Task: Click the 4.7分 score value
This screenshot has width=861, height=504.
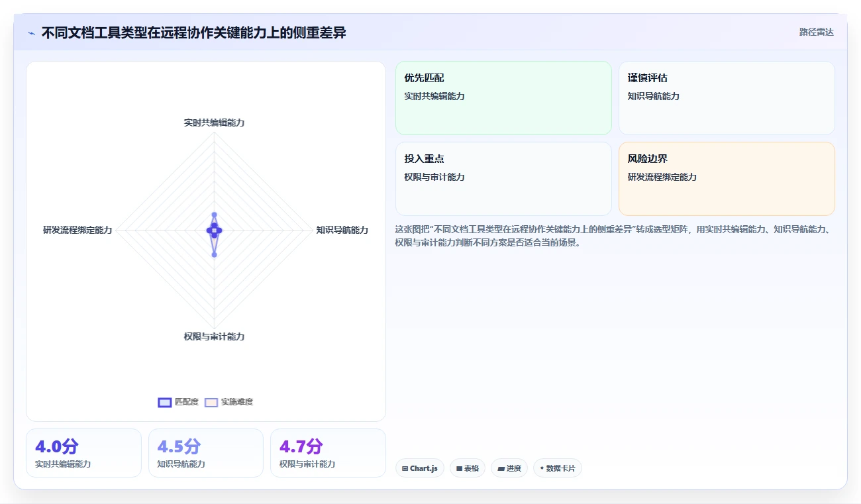Action: pos(301,446)
